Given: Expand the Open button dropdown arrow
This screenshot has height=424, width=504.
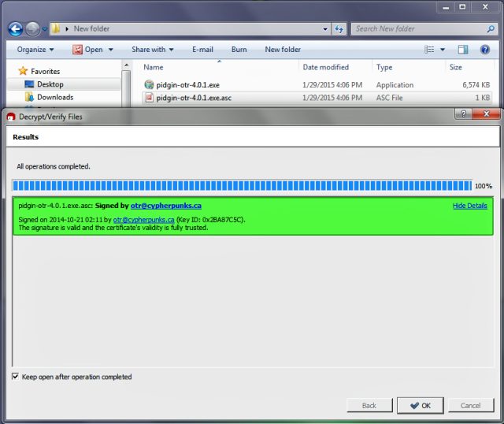Looking at the screenshot, I should 111,50.
